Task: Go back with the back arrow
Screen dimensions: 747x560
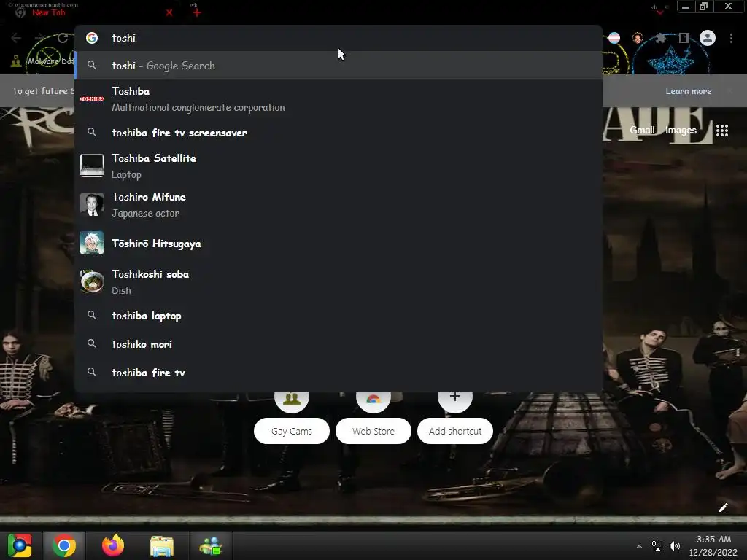Action: (x=16, y=38)
